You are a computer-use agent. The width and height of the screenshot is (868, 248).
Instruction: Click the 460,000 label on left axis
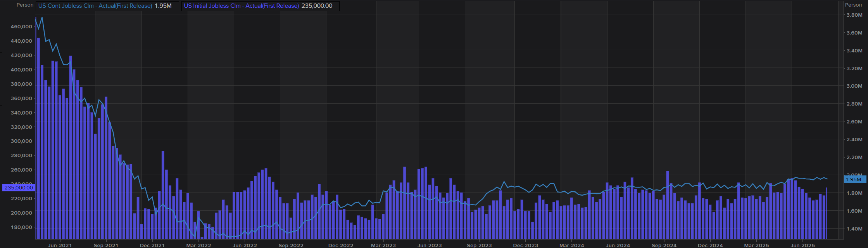pyautogui.click(x=21, y=26)
